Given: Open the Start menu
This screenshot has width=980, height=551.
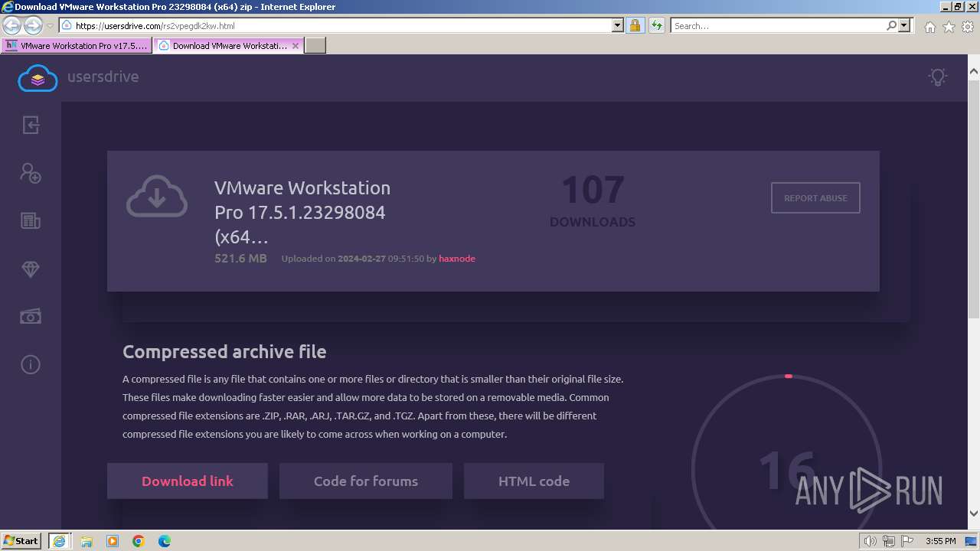Looking at the screenshot, I should pos(21,540).
